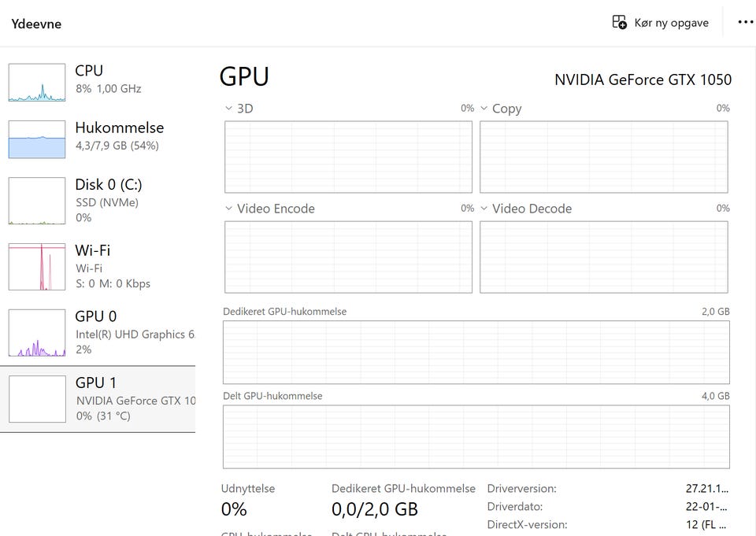
Task: Click the Kør ny opgave button label
Action: click(671, 23)
